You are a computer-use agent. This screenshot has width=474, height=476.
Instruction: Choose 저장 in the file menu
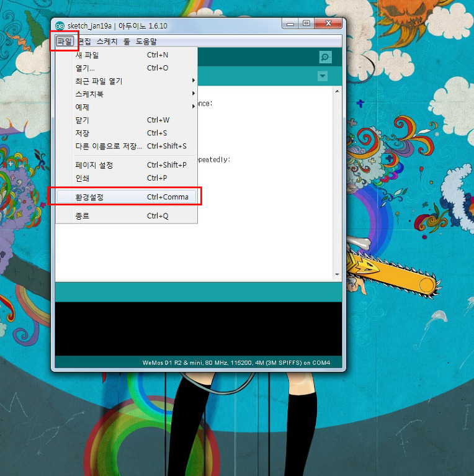(x=127, y=133)
